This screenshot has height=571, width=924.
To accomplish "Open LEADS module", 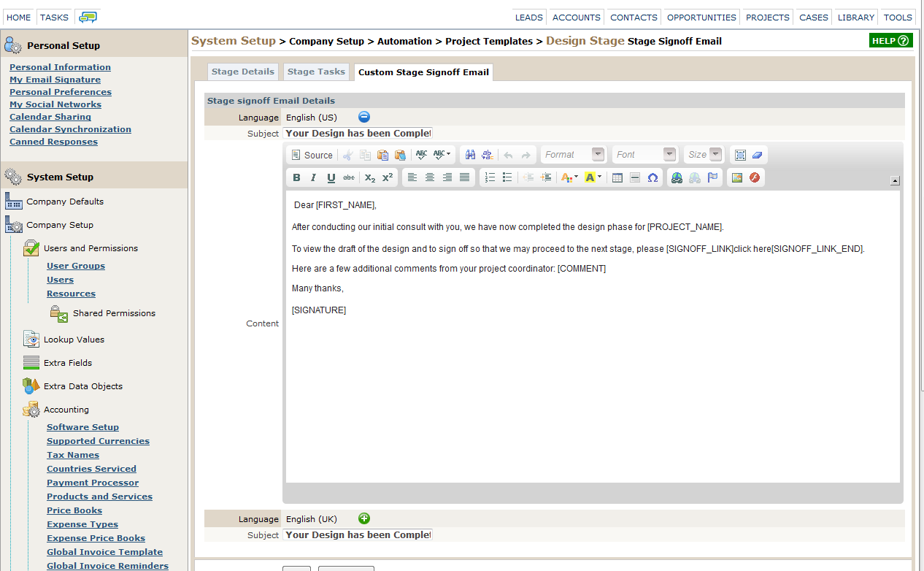I will coord(529,17).
